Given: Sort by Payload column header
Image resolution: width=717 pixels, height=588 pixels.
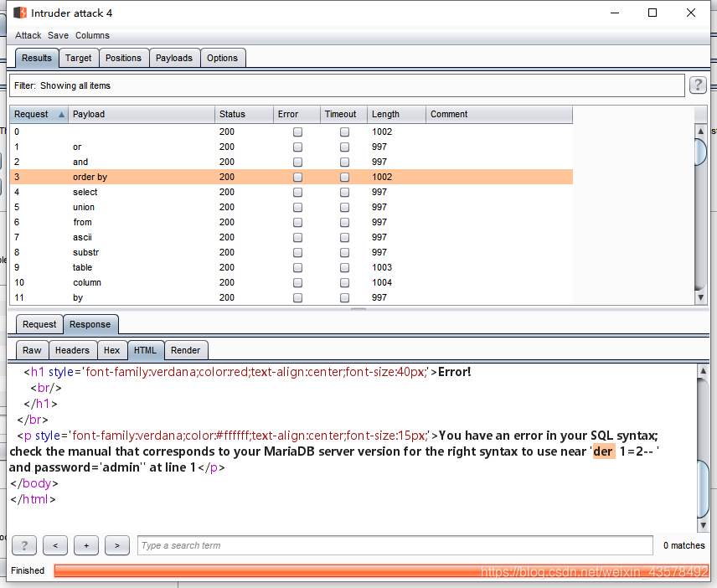Looking at the screenshot, I should 142,114.
